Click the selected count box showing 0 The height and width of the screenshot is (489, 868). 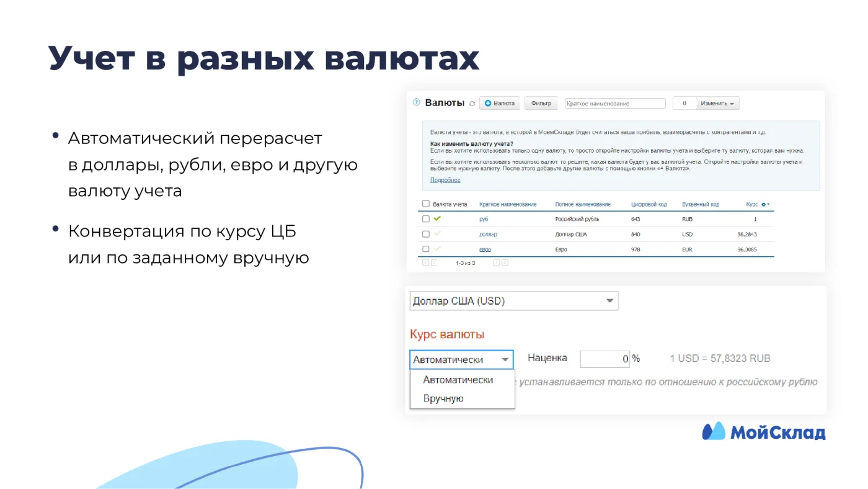684,104
